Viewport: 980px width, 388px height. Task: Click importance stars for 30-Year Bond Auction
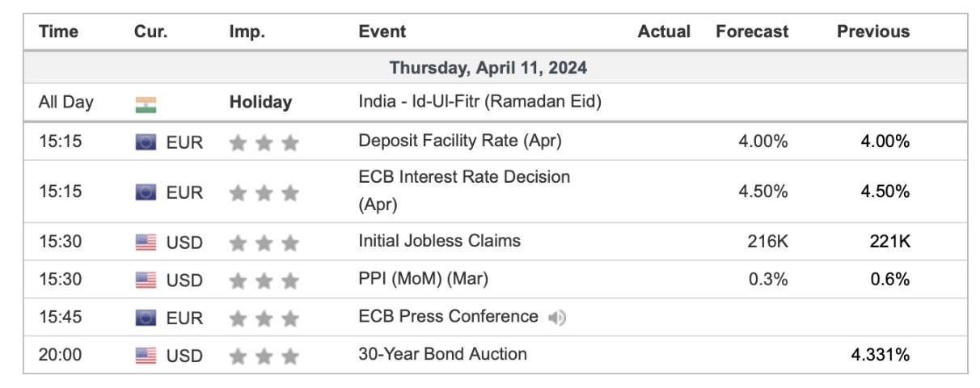click(264, 354)
